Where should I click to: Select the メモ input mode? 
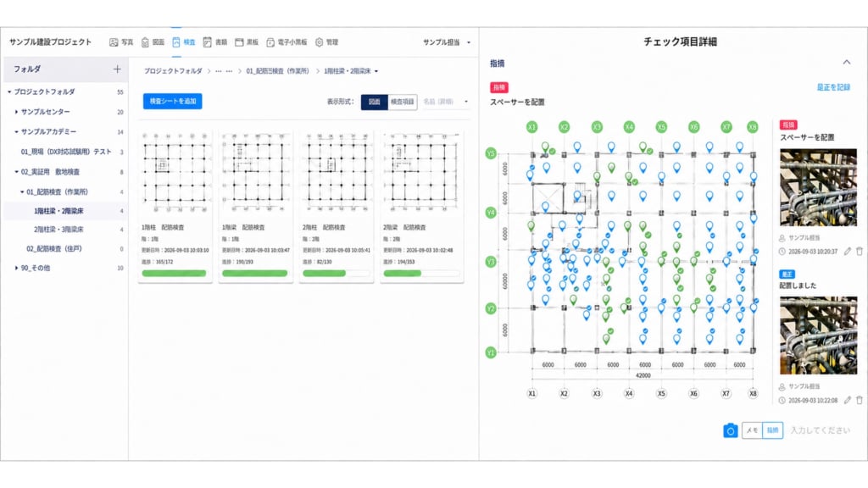tap(752, 430)
